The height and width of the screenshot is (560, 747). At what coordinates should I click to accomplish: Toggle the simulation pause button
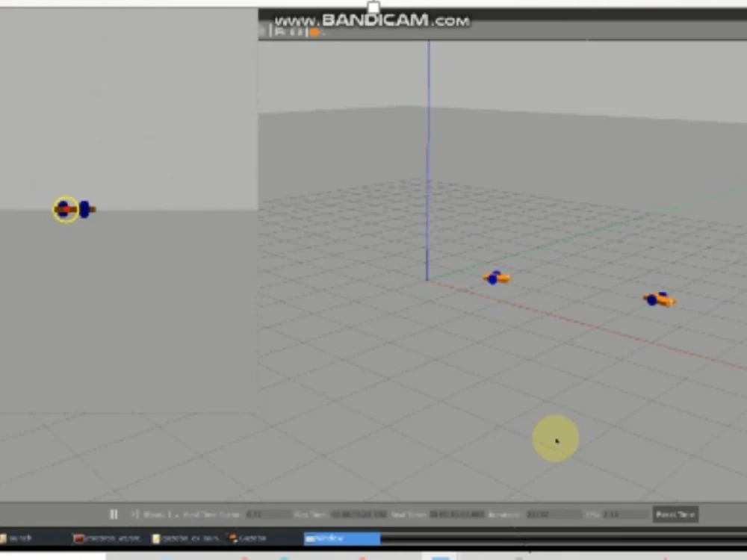pyautogui.click(x=114, y=514)
